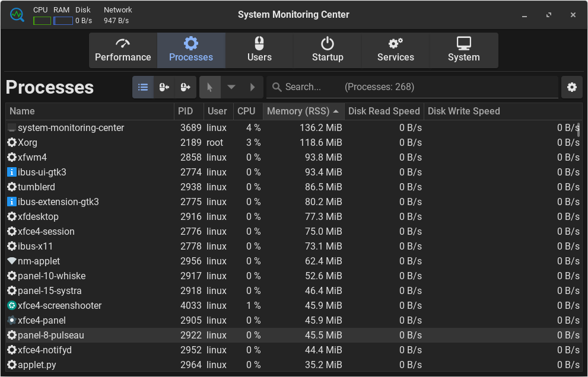This screenshot has height=377, width=588.
Task: Click the vertical scrollbar of the process list
Action: (x=579, y=130)
